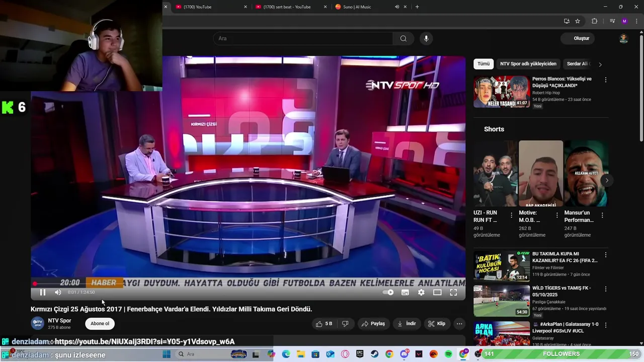Pause the playing video
Viewport: 644px width, 362px height.
pyautogui.click(x=43, y=292)
